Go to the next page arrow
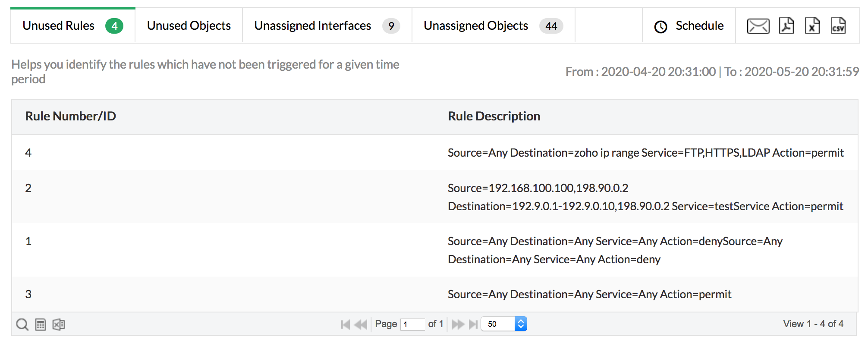The image size is (868, 347). [458, 324]
